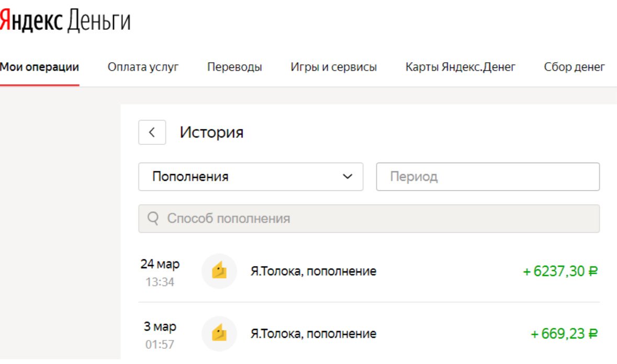Go to Карты Яндекс.Денег

(x=460, y=67)
